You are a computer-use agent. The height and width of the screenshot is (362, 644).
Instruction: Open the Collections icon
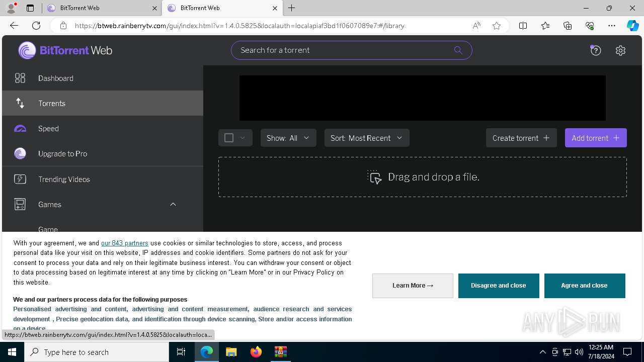pos(568,26)
